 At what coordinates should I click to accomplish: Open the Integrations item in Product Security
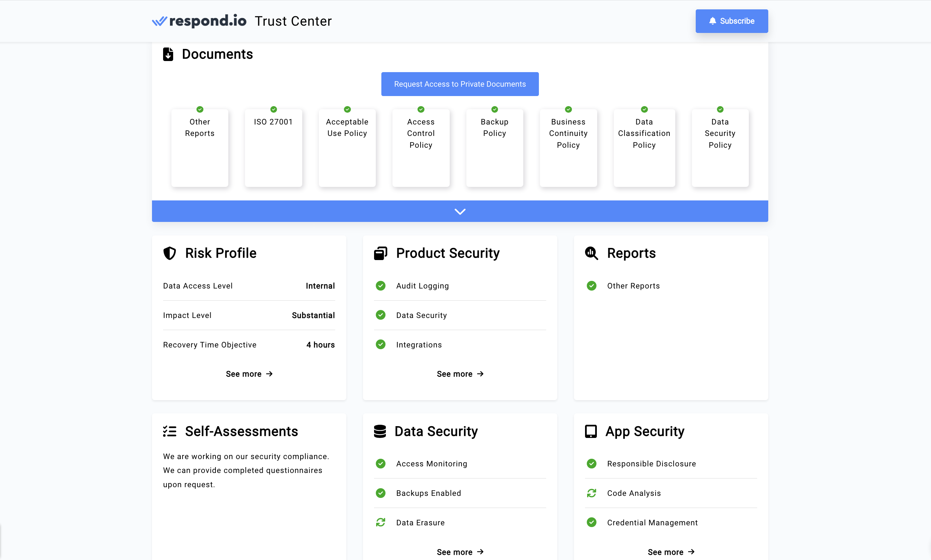pos(419,345)
